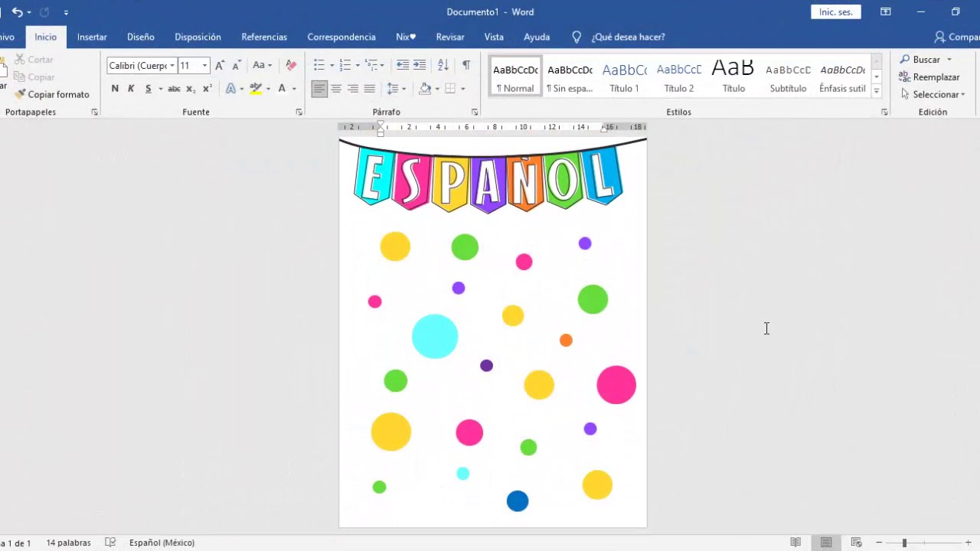Open the font name dropdown
Viewport: 980px width, 551px height.
point(172,66)
